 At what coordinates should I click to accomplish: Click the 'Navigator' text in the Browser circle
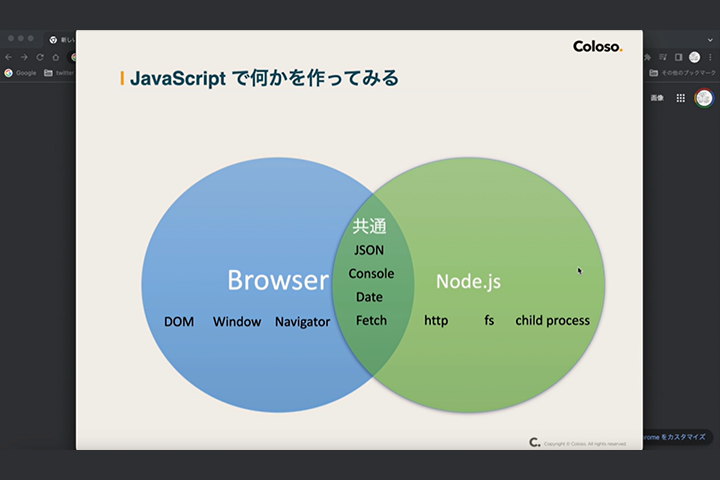pos(302,322)
